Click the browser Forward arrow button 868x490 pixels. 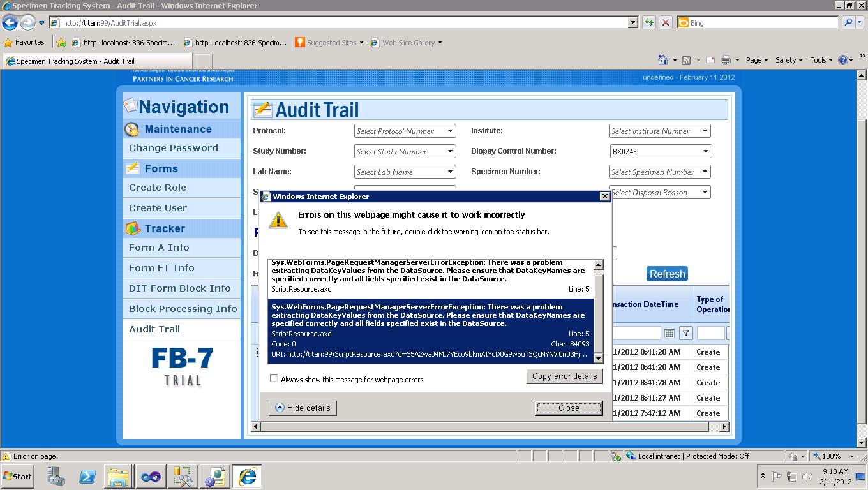pyautogui.click(x=27, y=23)
